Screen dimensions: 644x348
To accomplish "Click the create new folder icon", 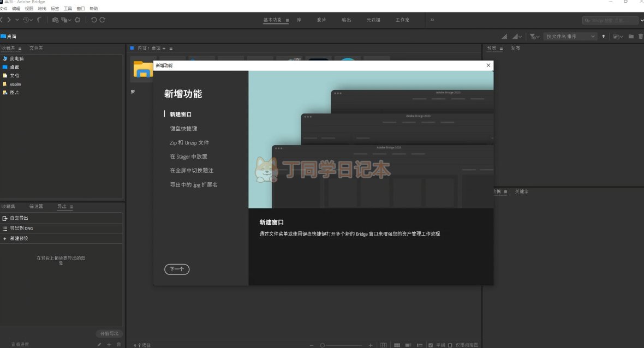I will coord(631,37).
